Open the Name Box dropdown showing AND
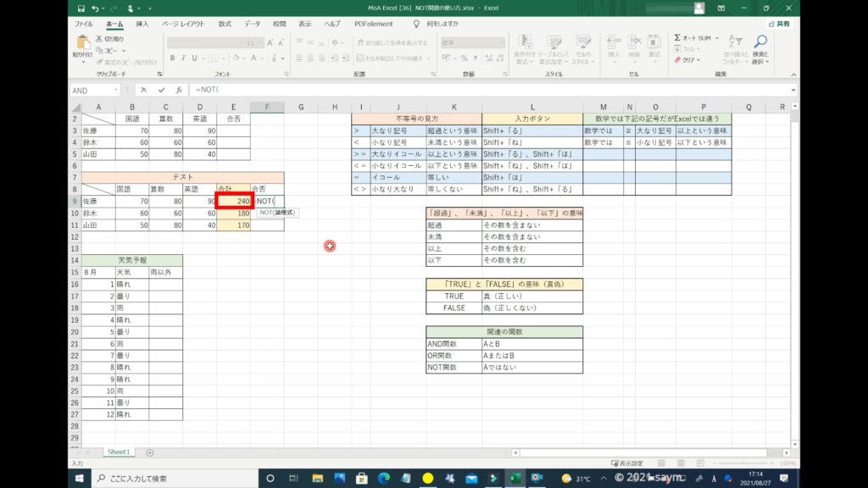Viewport: 868px width, 488px height. click(115, 90)
